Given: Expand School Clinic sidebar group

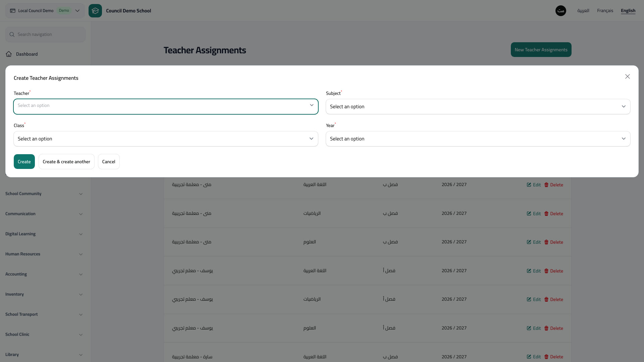Looking at the screenshot, I should pos(44,335).
